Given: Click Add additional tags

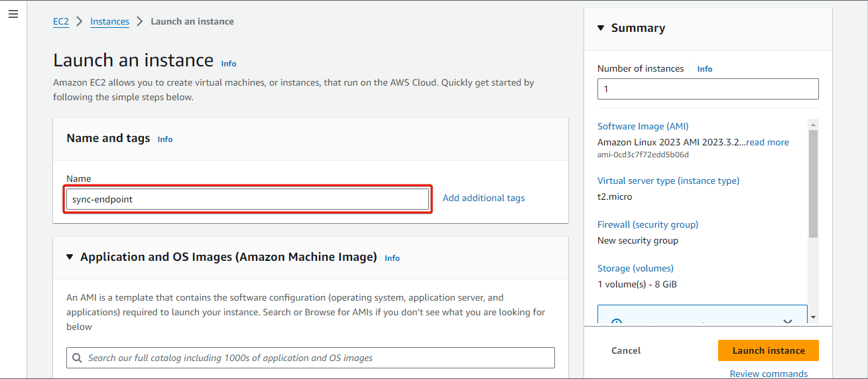Looking at the screenshot, I should click(x=483, y=198).
